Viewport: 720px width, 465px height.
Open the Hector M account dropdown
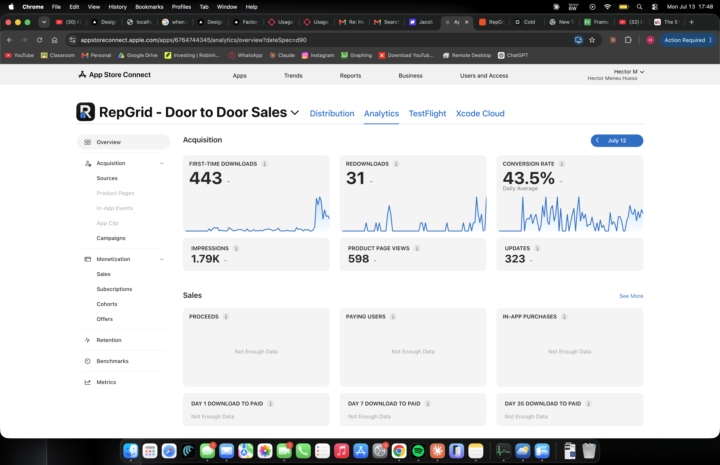629,72
